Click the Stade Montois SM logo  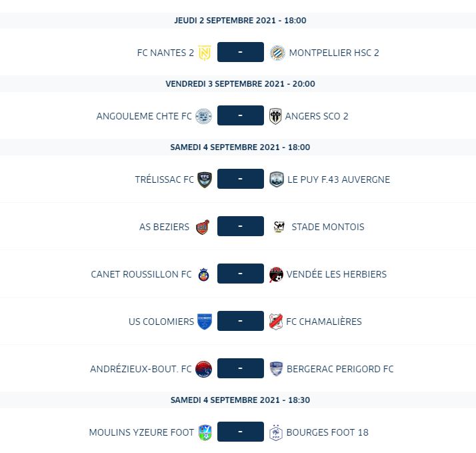pos(279,227)
